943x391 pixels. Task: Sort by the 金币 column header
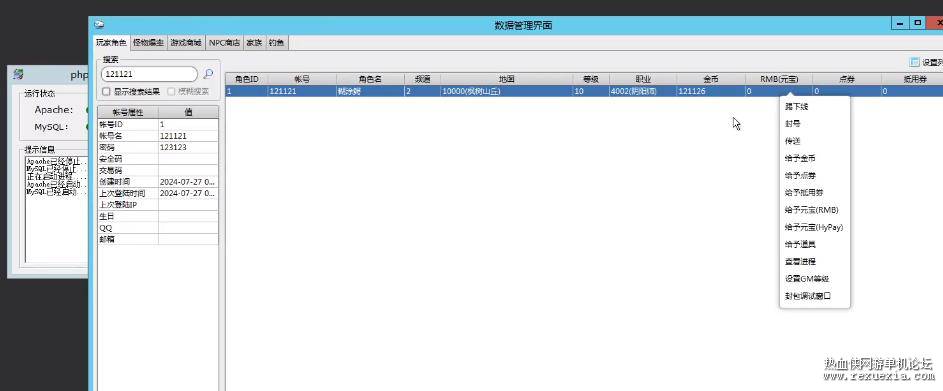pyautogui.click(x=711, y=79)
